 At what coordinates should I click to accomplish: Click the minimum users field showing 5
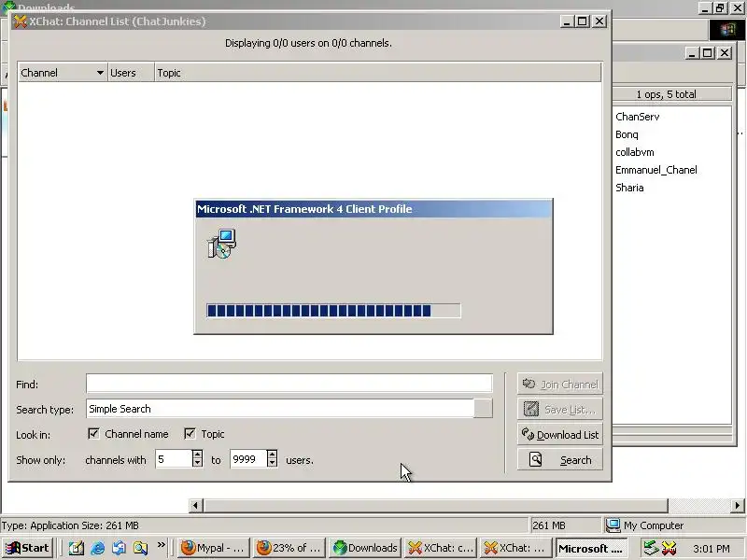pos(174,459)
